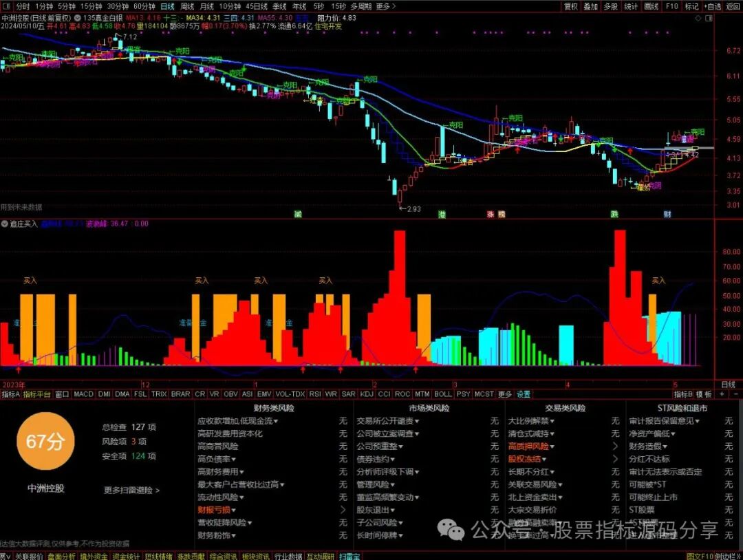Expand the 高质押风险 risk item
Viewport: 743px width, 560px height.
(x=531, y=446)
